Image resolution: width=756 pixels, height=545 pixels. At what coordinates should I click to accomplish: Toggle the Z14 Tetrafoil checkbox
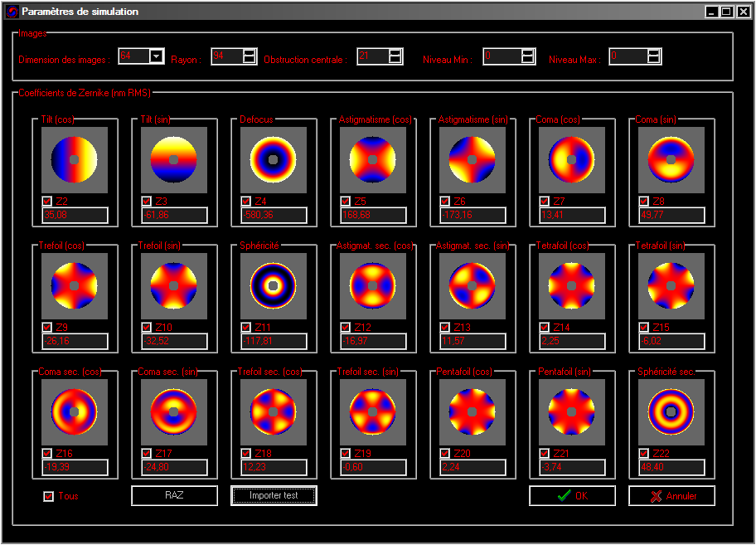click(x=545, y=327)
